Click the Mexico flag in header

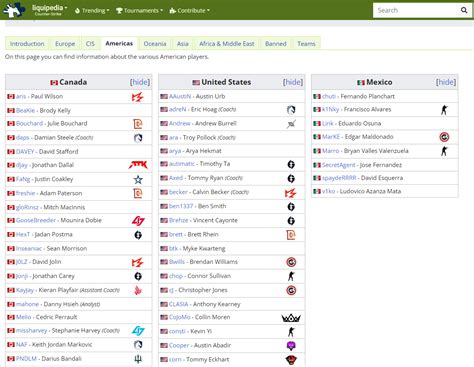361,82
